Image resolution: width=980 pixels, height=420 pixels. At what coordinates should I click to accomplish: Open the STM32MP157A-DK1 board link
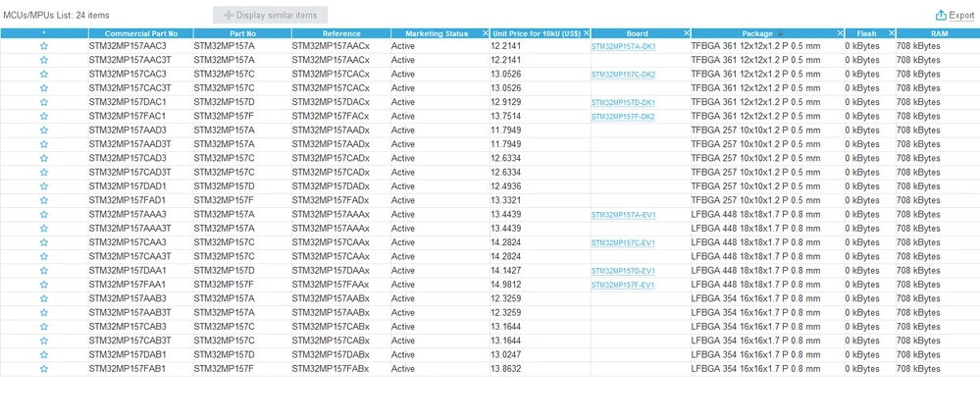click(623, 46)
